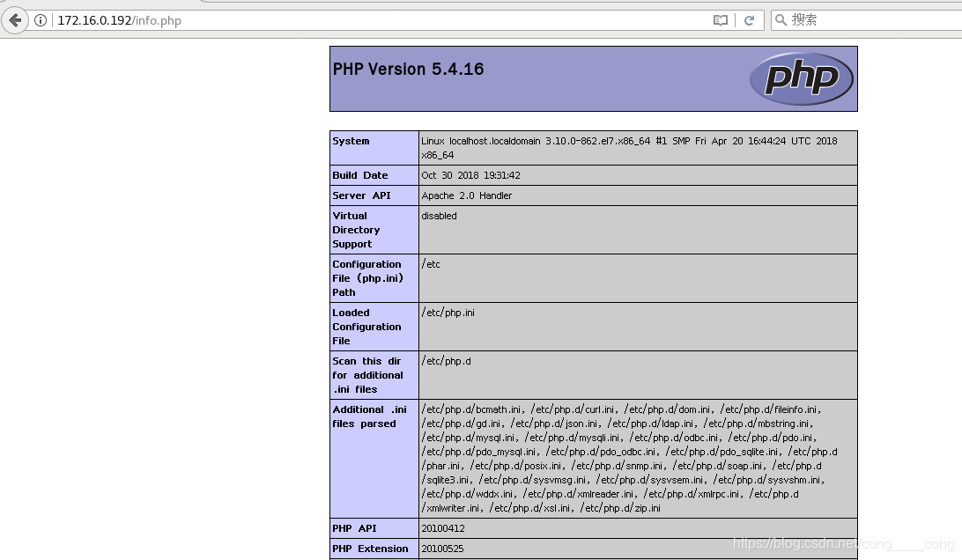This screenshot has height=560, width=962.
Task: Select the PHP Version 5.4.16 heading
Action: [x=408, y=70]
